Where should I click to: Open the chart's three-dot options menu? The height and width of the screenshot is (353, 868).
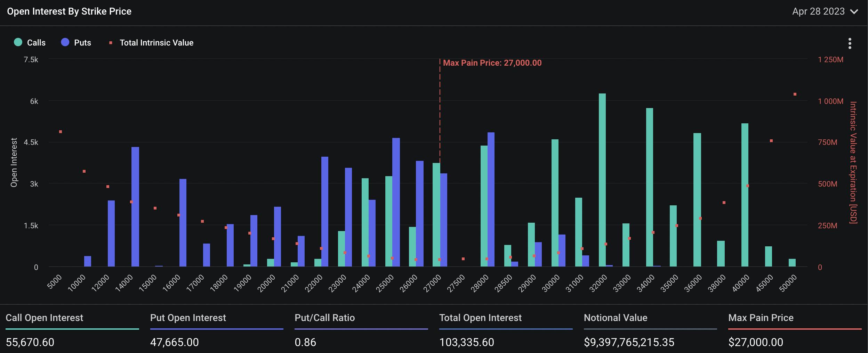pyautogui.click(x=850, y=43)
